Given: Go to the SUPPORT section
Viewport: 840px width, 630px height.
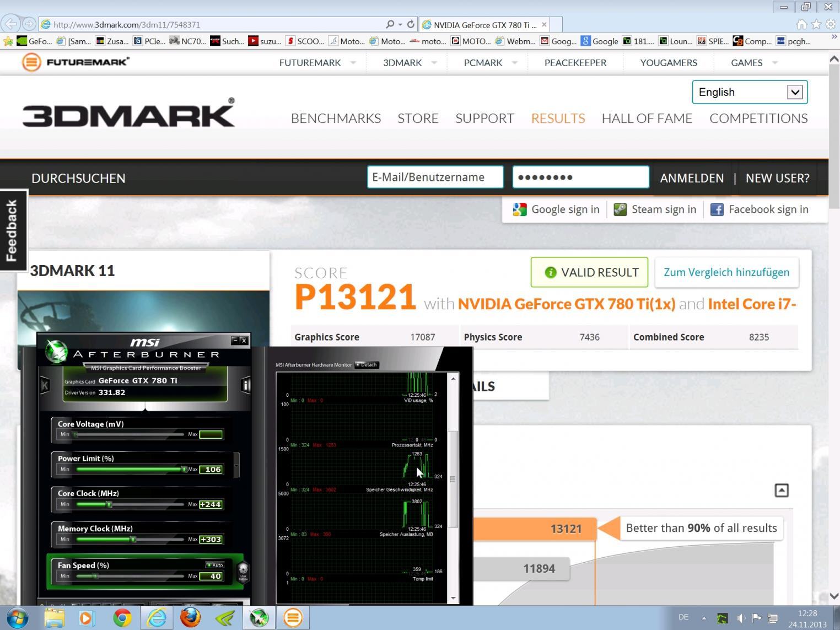Looking at the screenshot, I should (484, 119).
